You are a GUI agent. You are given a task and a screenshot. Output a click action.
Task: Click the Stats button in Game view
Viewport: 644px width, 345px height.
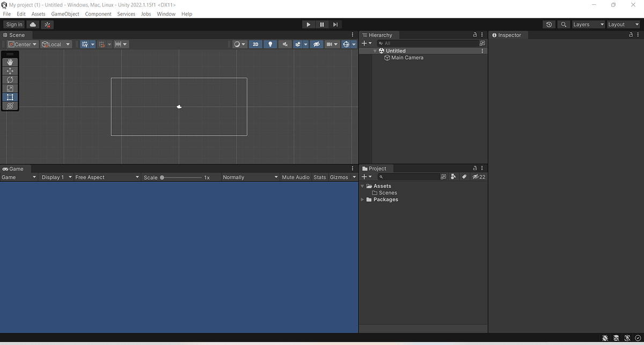click(x=319, y=177)
